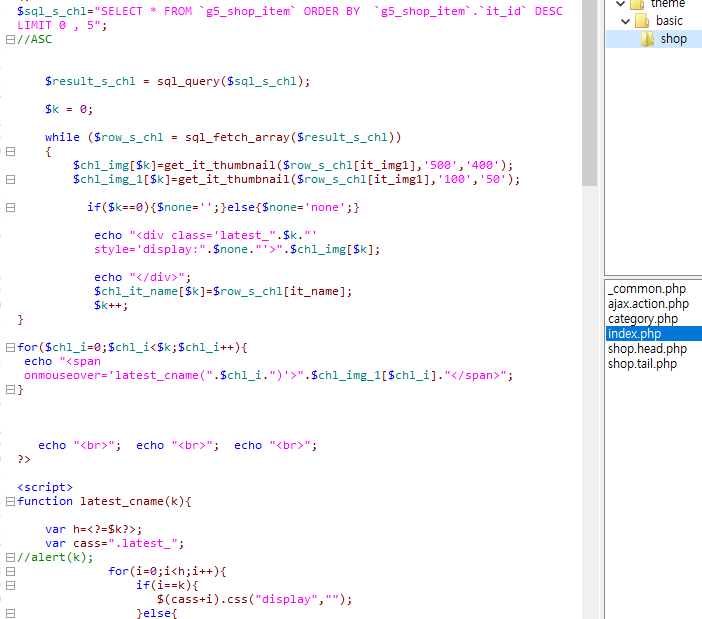702x619 pixels.
Task: Select the shop folder in tree
Action: pos(673,39)
